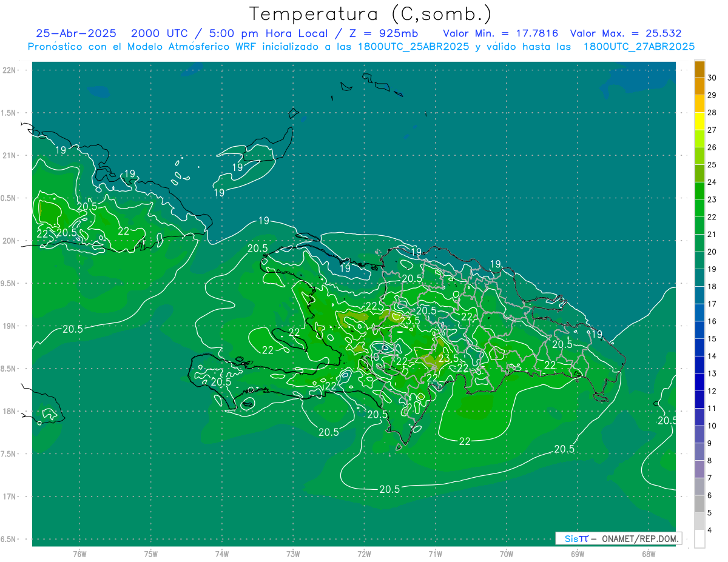728x562 pixels.
Task: Select the pressure level "Z = 925mb"
Action: coord(382,33)
